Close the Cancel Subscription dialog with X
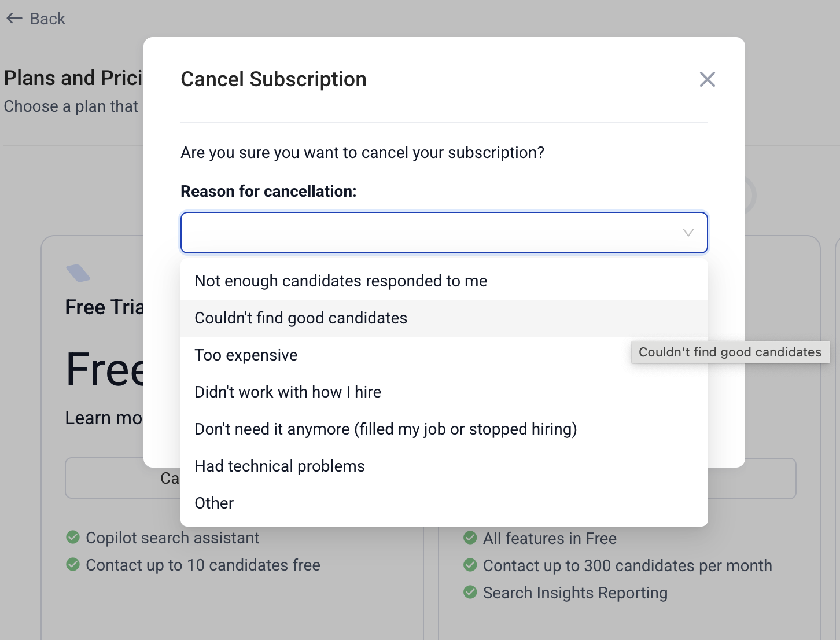The width and height of the screenshot is (840, 640). (x=707, y=79)
